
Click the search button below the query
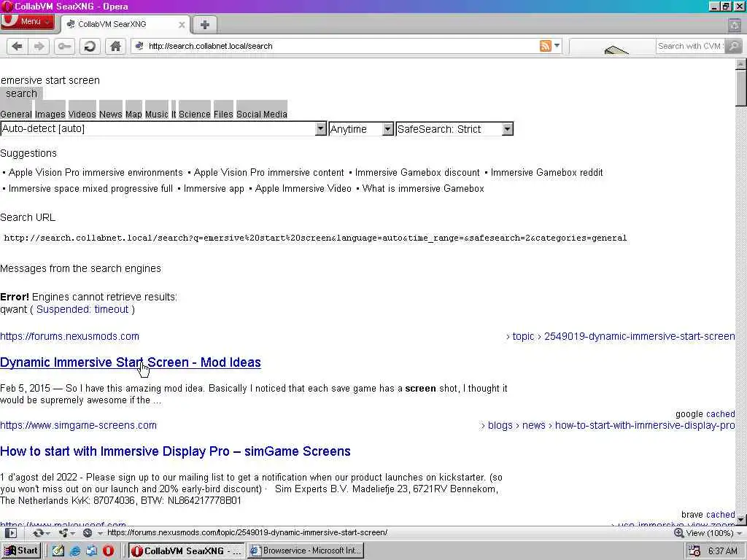point(21,93)
